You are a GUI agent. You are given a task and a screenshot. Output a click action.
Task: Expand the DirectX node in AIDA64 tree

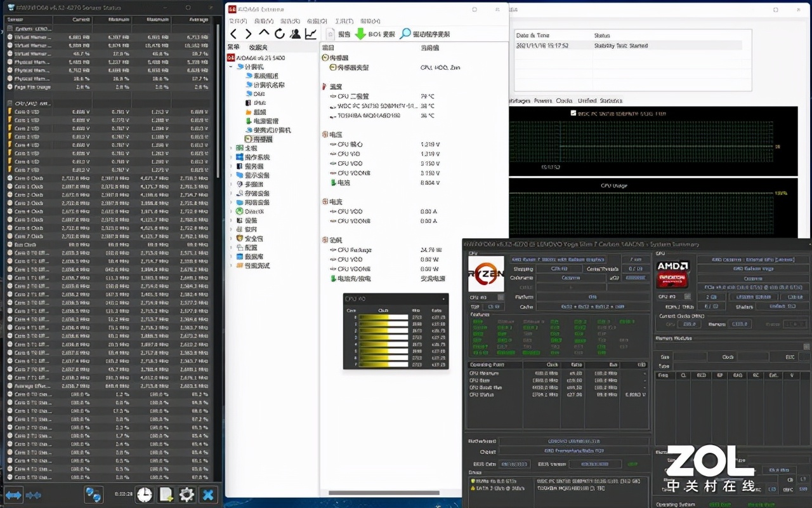[x=231, y=211]
